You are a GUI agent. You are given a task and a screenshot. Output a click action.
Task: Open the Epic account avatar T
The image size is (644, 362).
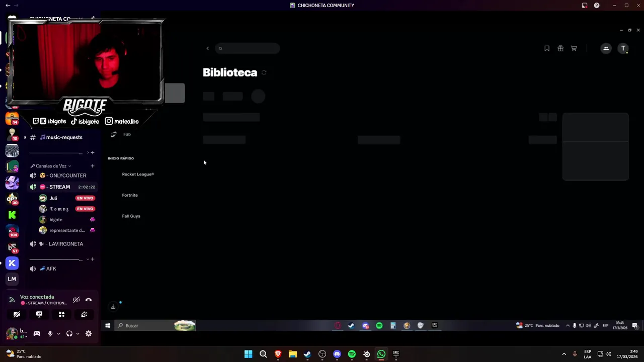(623, 48)
